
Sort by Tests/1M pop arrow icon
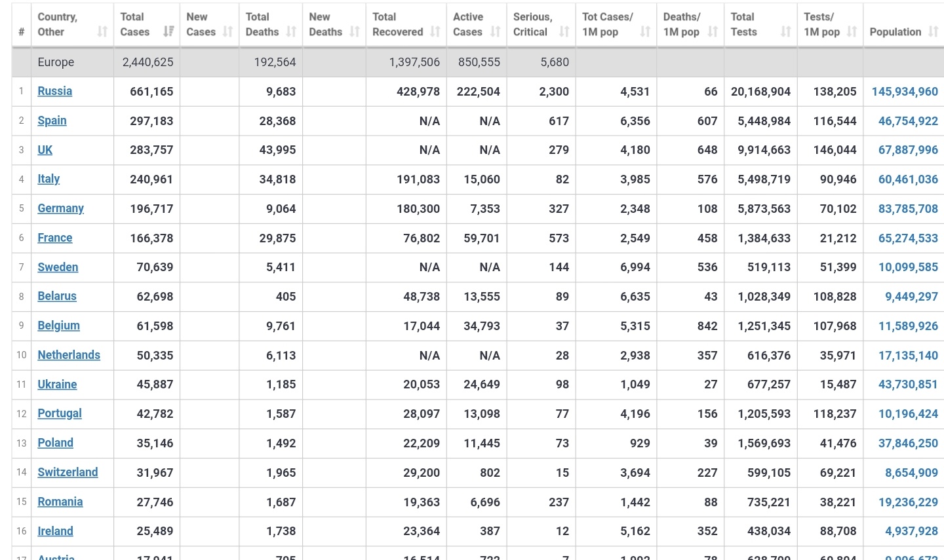(x=852, y=31)
